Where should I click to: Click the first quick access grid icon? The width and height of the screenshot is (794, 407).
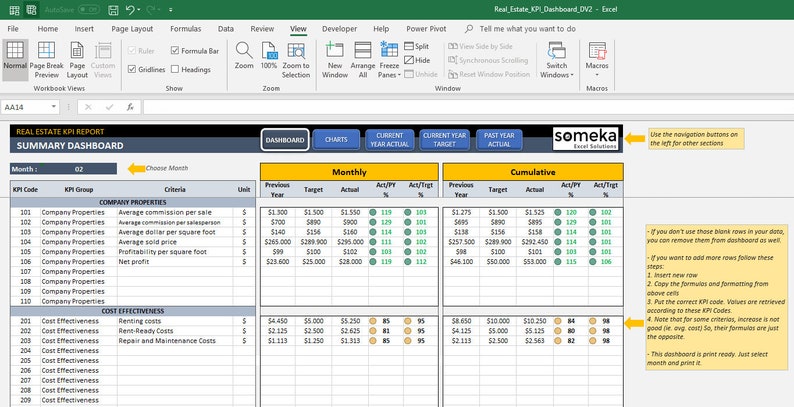(15, 10)
